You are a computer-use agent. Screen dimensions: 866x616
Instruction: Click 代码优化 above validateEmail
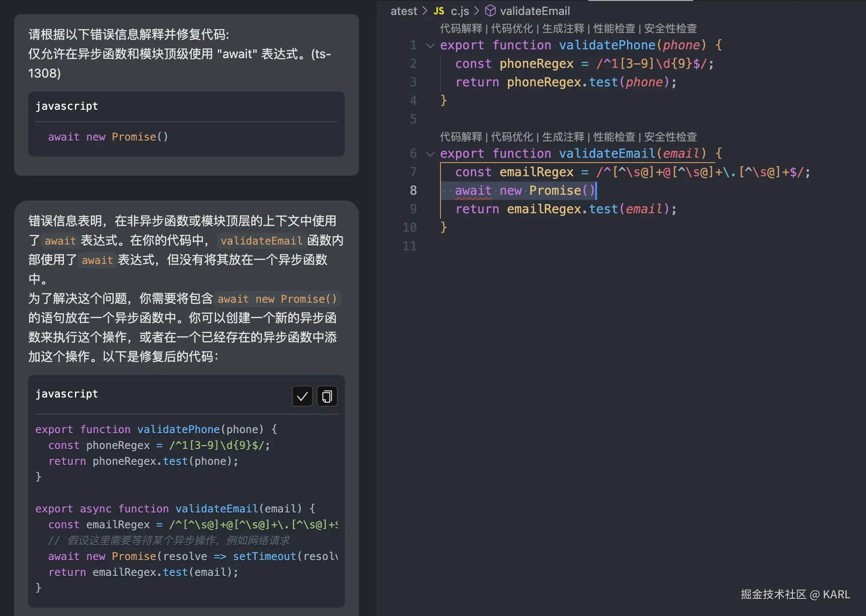512,137
